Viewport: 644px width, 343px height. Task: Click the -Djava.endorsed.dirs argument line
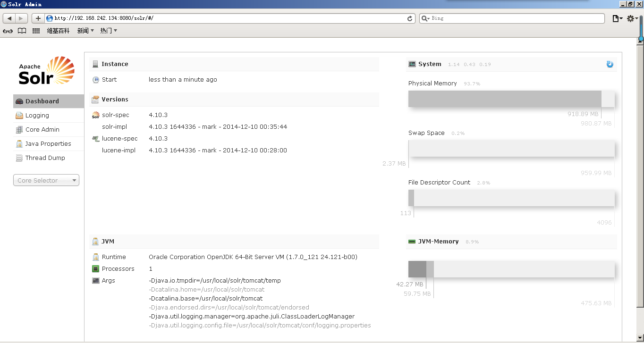[229, 308]
